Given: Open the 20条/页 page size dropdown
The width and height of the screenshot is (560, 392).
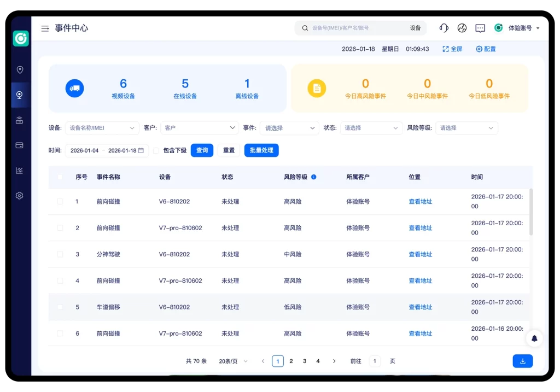Looking at the screenshot, I should pyautogui.click(x=233, y=361).
